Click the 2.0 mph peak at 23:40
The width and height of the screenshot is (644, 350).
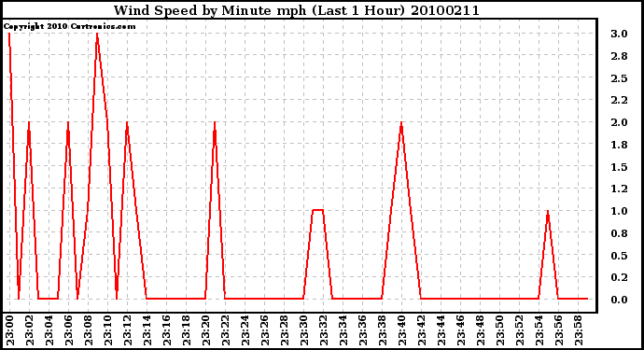[401, 123]
